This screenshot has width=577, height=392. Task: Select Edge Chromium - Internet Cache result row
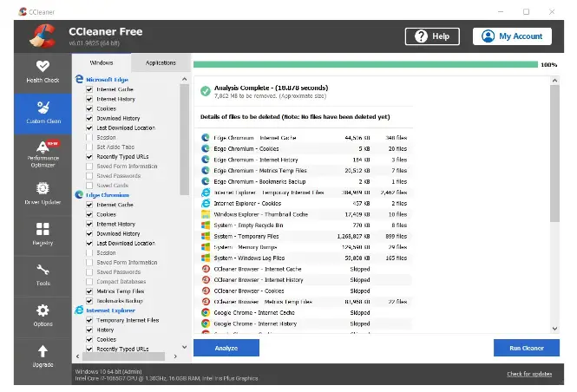click(304, 138)
